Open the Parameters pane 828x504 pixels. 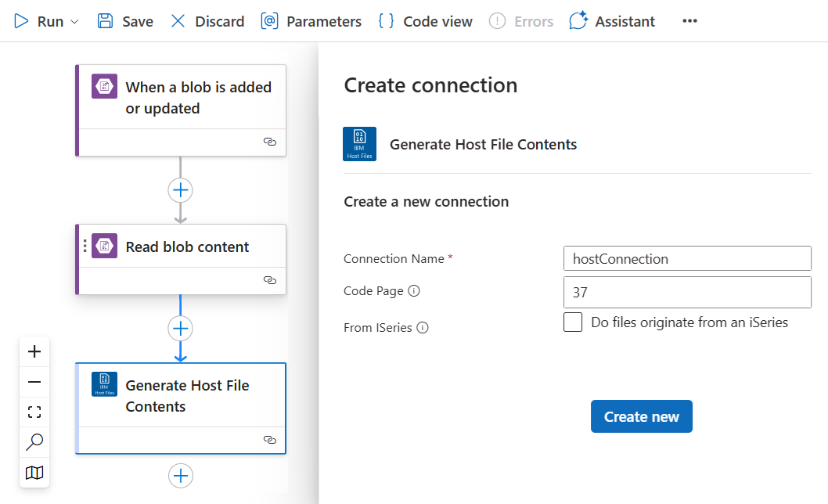pyautogui.click(x=311, y=21)
